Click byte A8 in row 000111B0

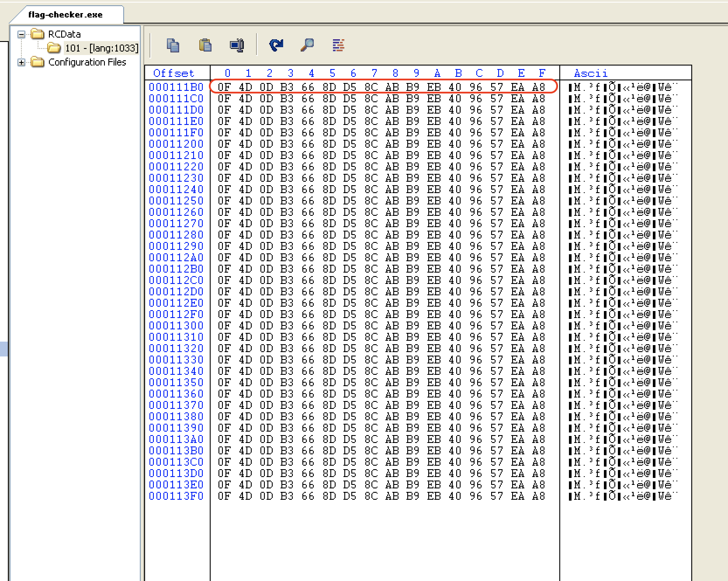click(539, 87)
